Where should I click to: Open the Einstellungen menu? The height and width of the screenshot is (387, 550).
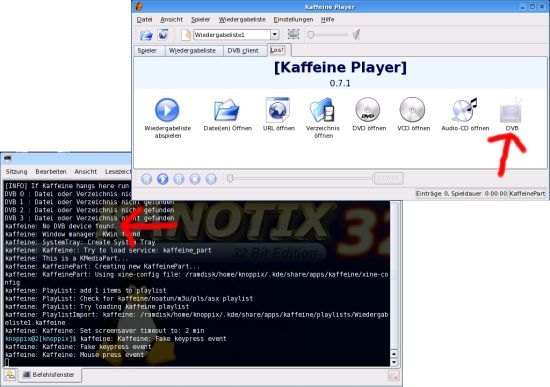(x=293, y=20)
